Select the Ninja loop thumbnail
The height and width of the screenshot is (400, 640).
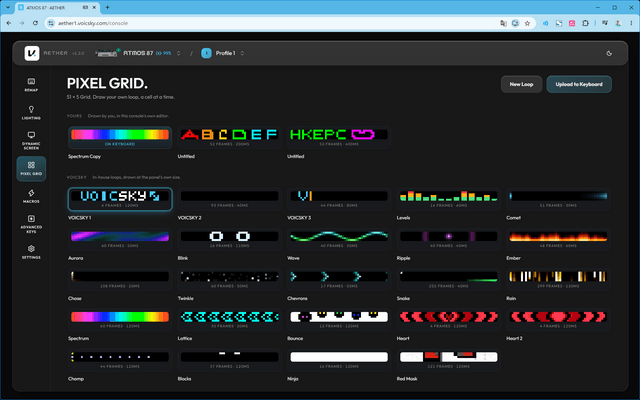coord(339,360)
